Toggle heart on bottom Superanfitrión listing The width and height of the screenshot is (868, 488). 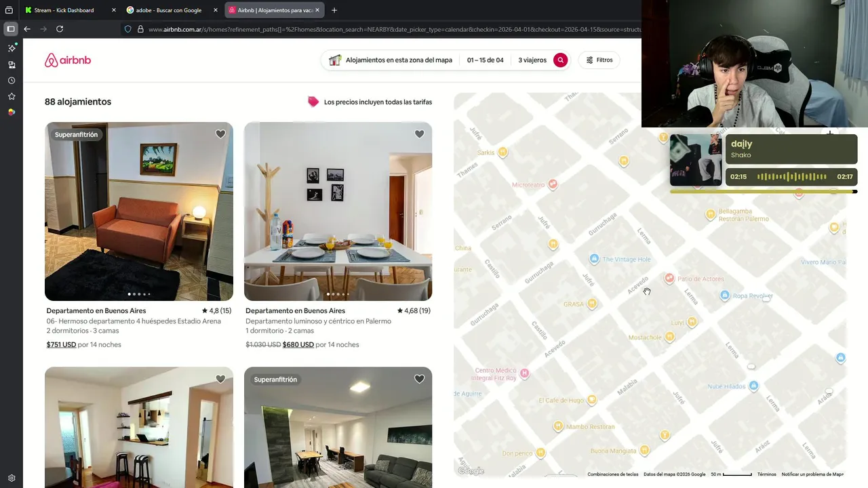tap(419, 379)
